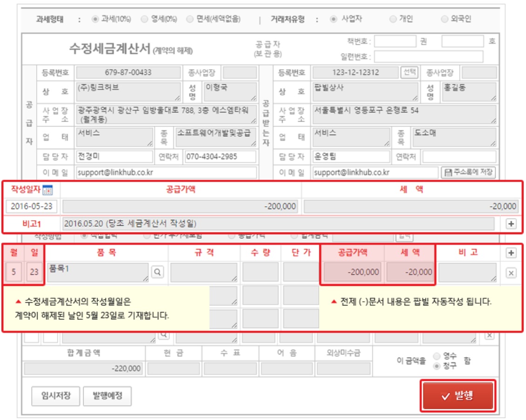Viewport: 526px width, 420px height.
Task: Click the empty recipient 연락처 field
Action: (459, 156)
